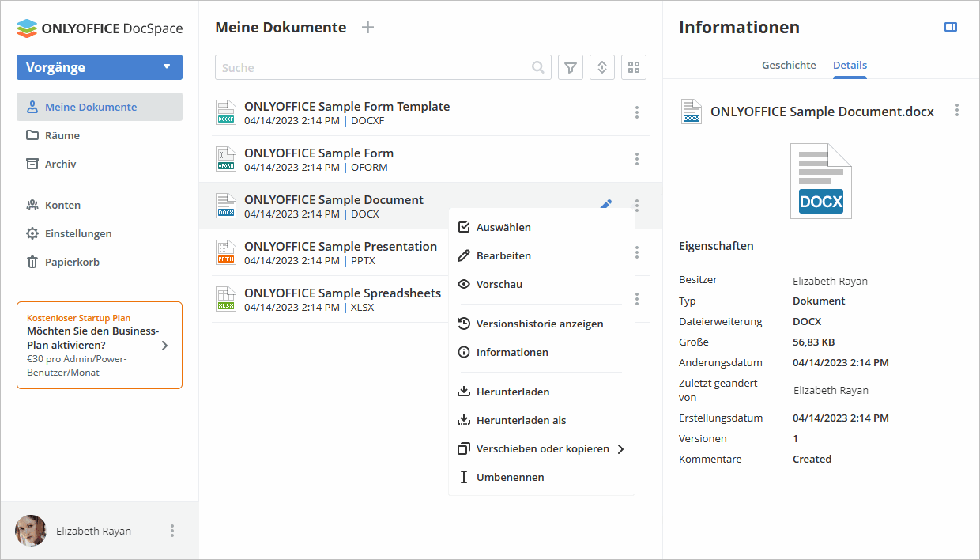The image size is (980, 560).
Task: Click the OFORM file icon
Action: coord(226,159)
